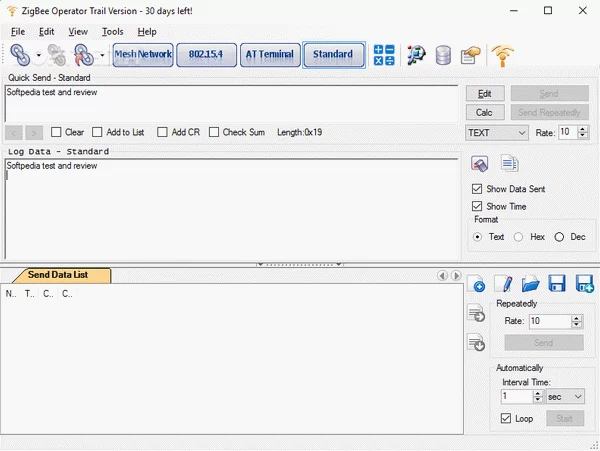600x451 pixels.
Task: Click the open folder icon in Send Data List
Action: 531,284
